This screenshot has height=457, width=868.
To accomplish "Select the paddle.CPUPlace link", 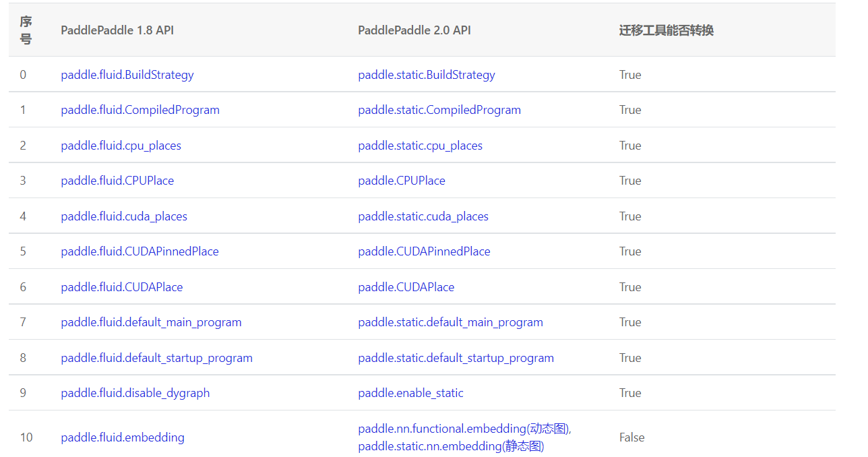I will coord(402,181).
